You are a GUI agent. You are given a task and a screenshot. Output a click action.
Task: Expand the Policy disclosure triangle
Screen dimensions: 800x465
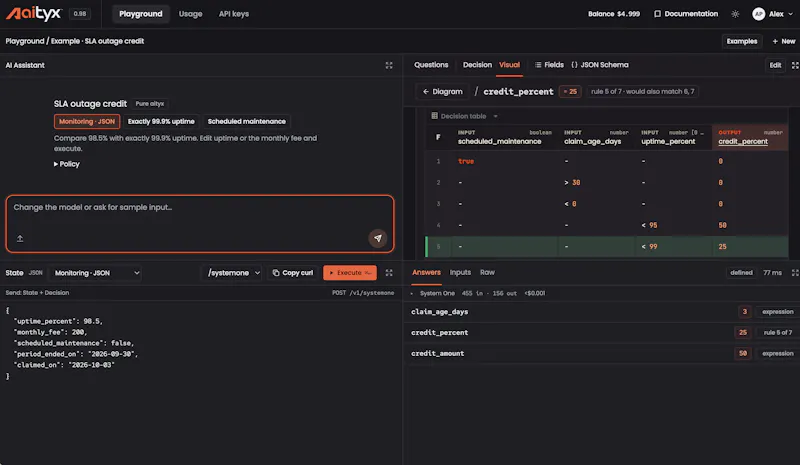67,164
